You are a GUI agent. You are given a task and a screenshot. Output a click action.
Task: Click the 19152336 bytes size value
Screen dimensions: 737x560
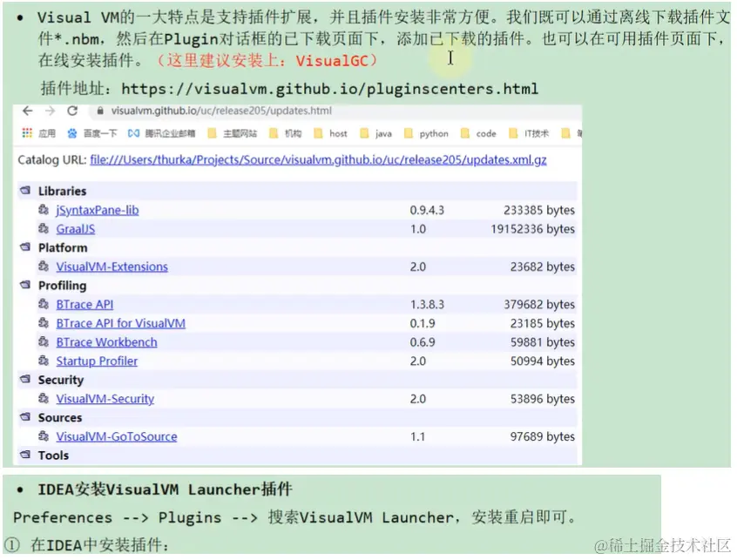(x=533, y=229)
